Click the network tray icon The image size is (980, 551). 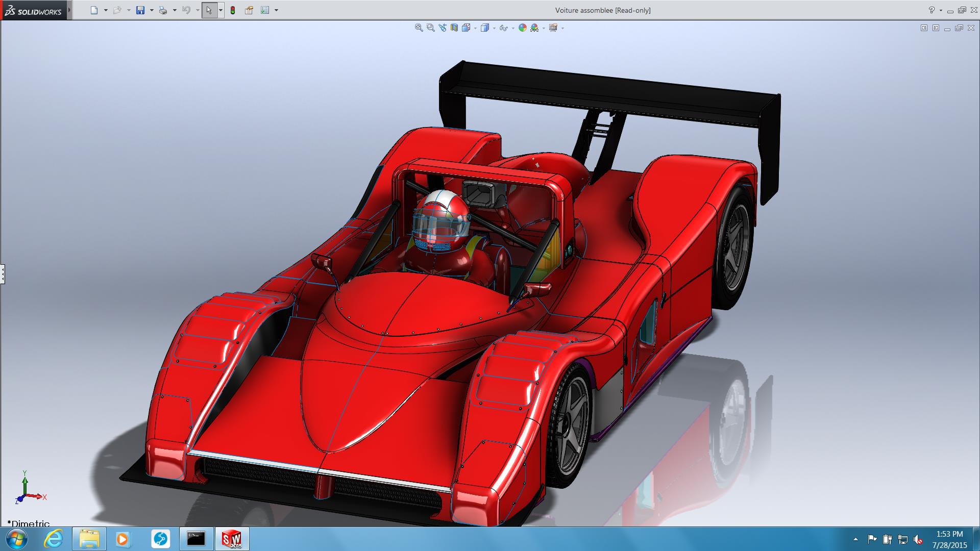pos(903,539)
